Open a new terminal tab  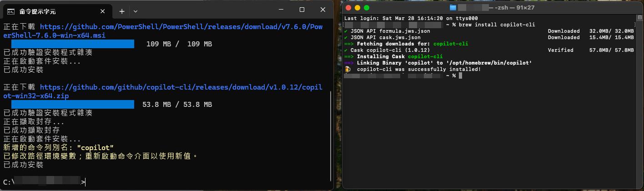(122, 11)
